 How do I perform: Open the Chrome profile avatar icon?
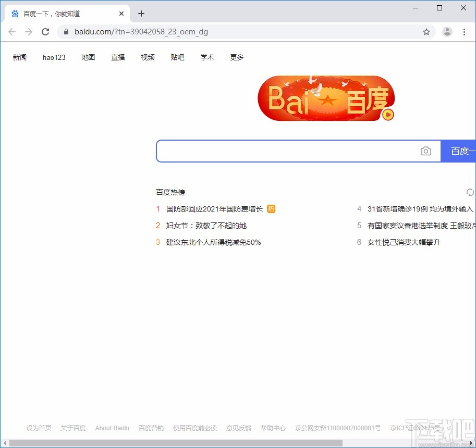(x=447, y=32)
